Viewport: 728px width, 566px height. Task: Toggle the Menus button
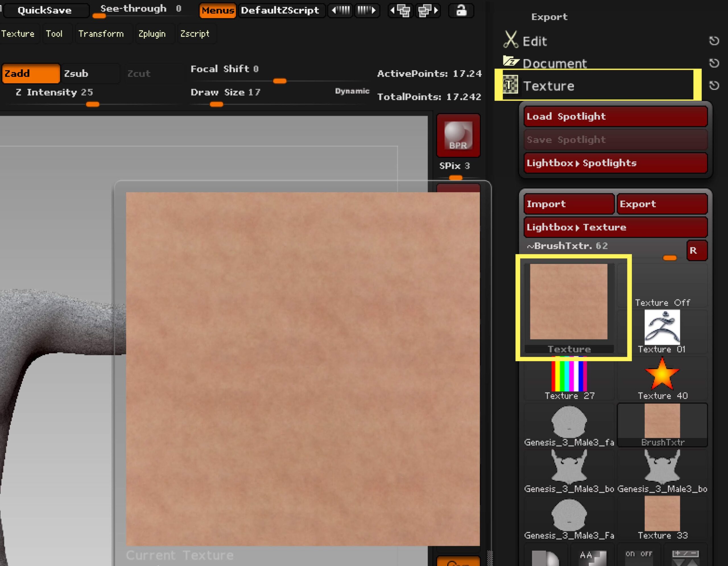pyautogui.click(x=218, y=10)
